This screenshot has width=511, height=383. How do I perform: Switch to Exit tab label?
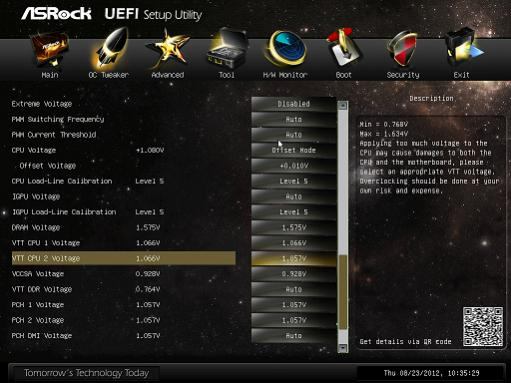[462, 75]
